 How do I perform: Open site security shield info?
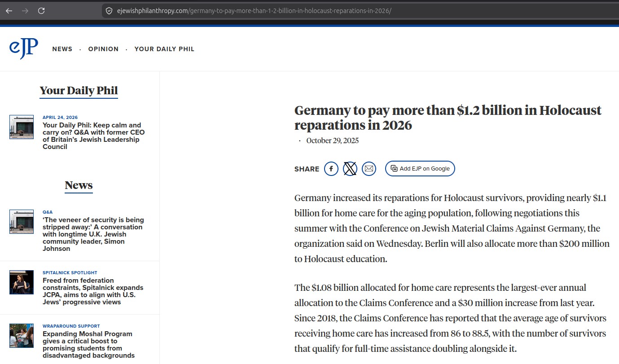pos(109,11)
